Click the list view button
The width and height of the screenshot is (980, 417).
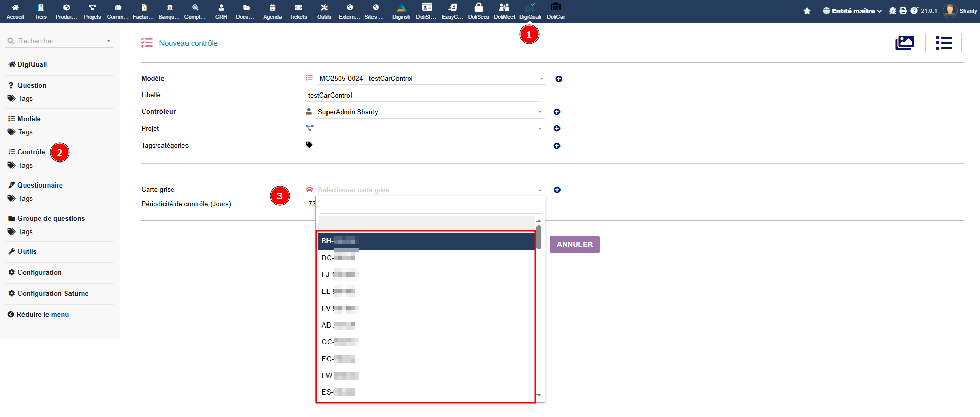click(x=943, y=43)
